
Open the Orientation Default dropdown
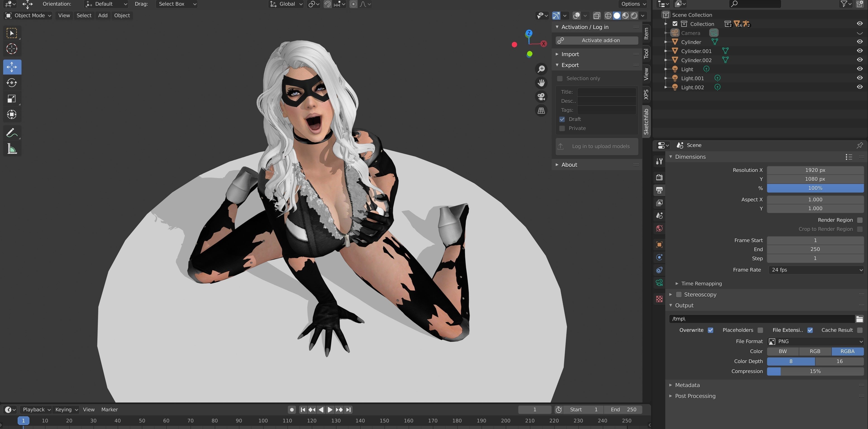106,4
